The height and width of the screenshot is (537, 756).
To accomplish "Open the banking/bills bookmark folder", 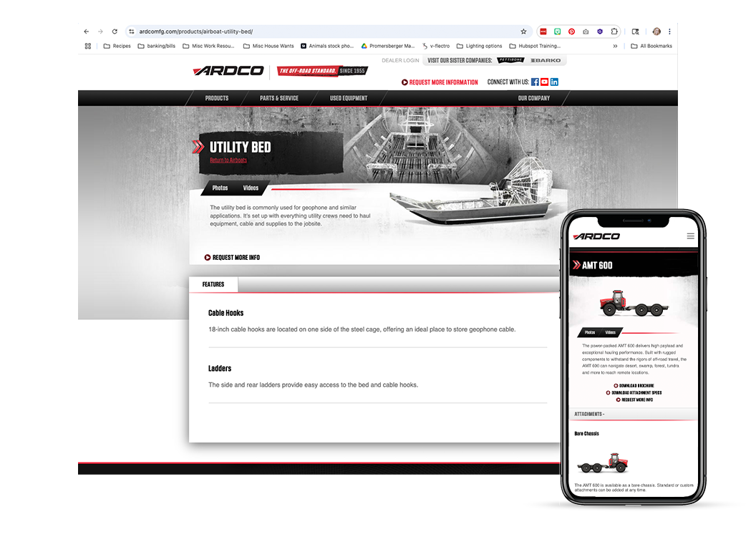I will click(157, 46).
